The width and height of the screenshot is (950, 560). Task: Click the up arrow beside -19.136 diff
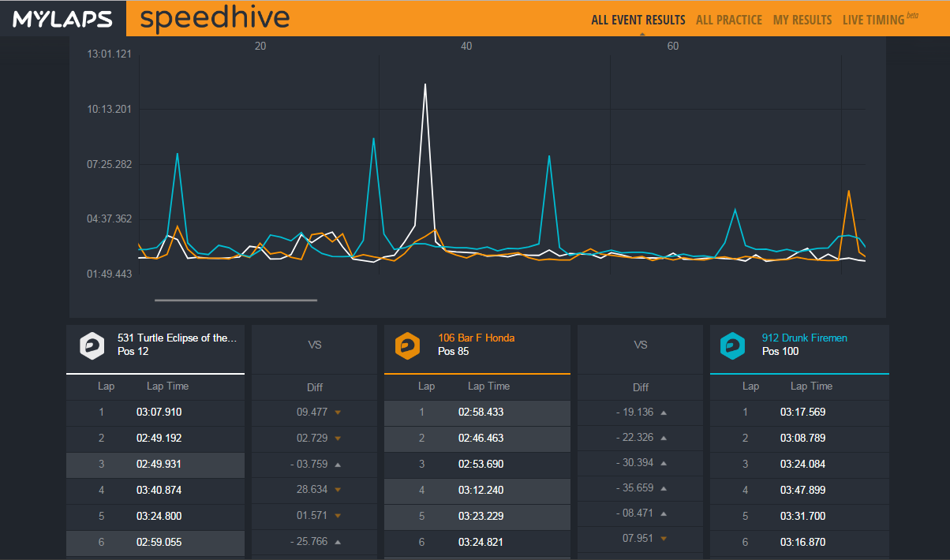tap(664, 412)
